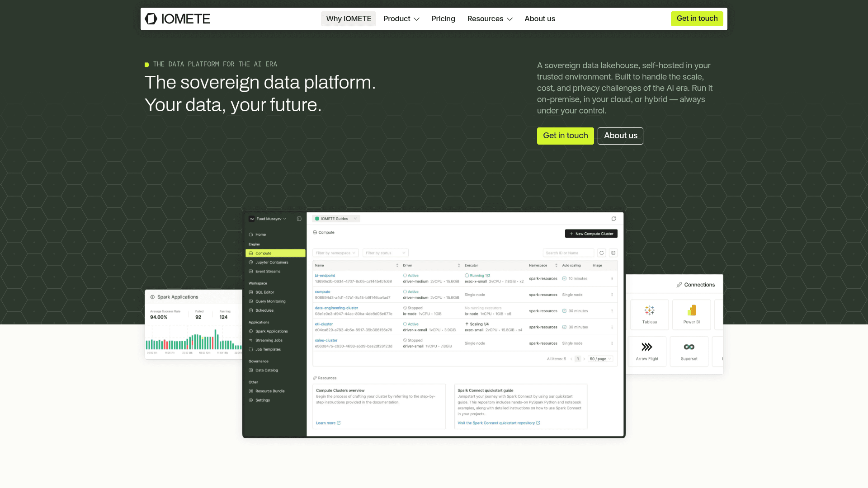Click the next page arrow in pagination

584,359
